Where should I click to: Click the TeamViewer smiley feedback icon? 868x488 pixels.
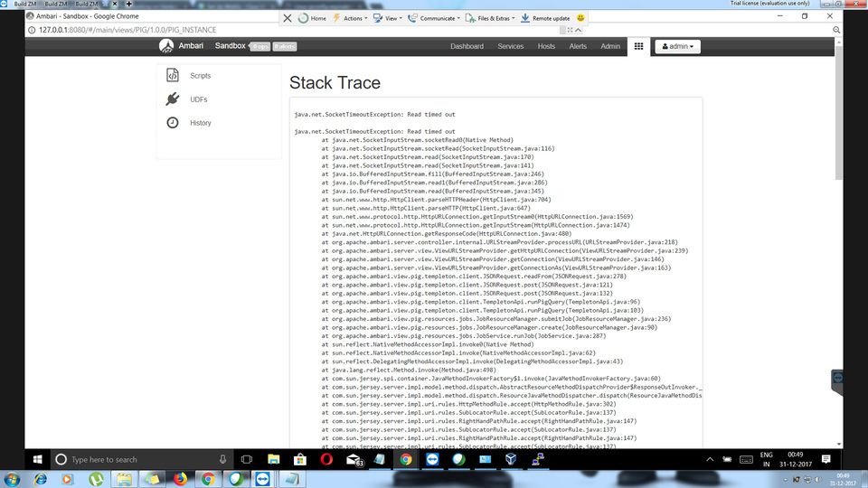(580, 18)
